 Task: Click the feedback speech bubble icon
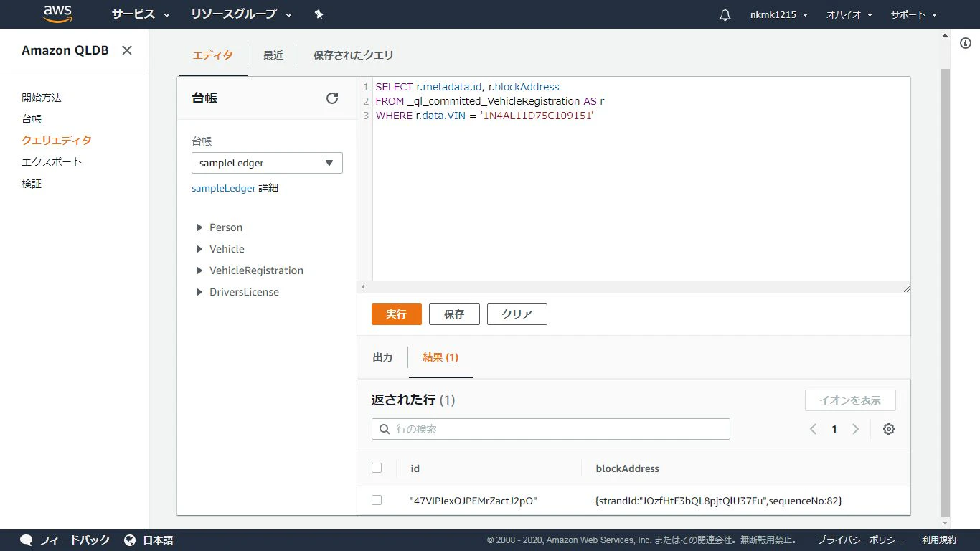pos(27,540)
